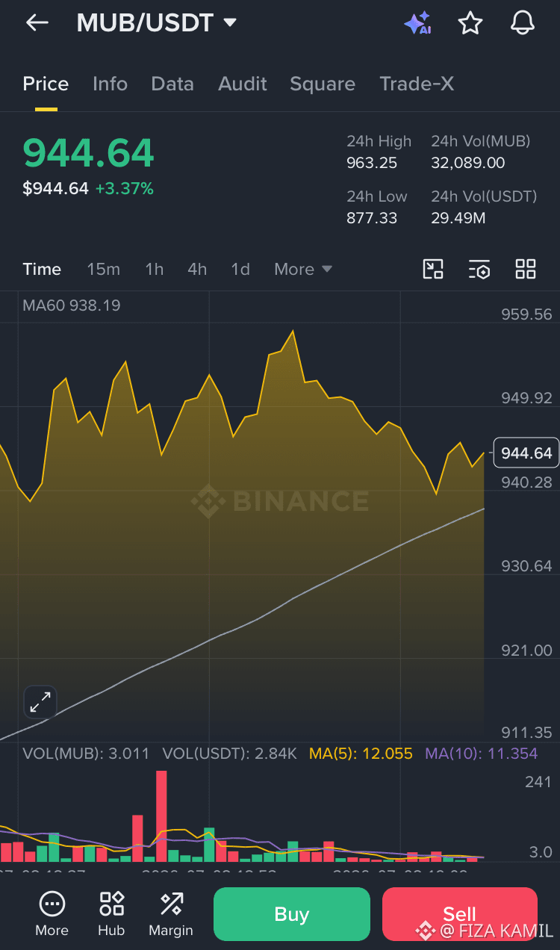Add pair to favorites with star icon

click(x=470, y=23)
